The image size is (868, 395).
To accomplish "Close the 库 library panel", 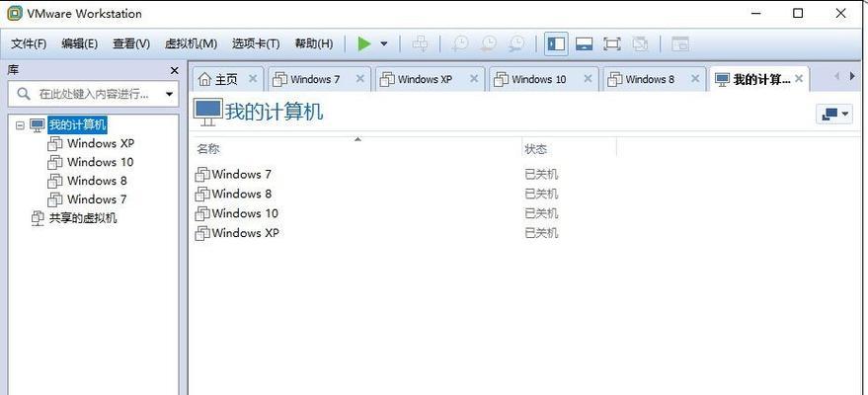I will (175, 71).
